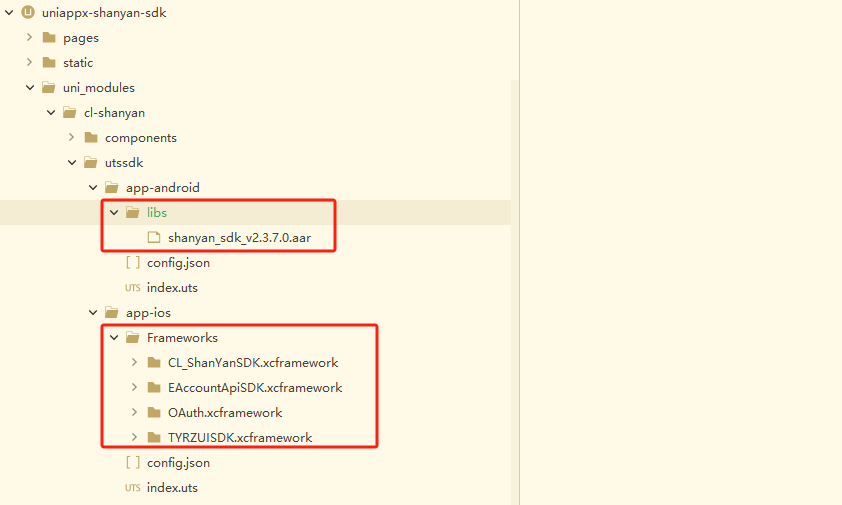This screenshot has height=505, width=842.
Task: Expand the pages folder chevron
Action: pos(30,37)
